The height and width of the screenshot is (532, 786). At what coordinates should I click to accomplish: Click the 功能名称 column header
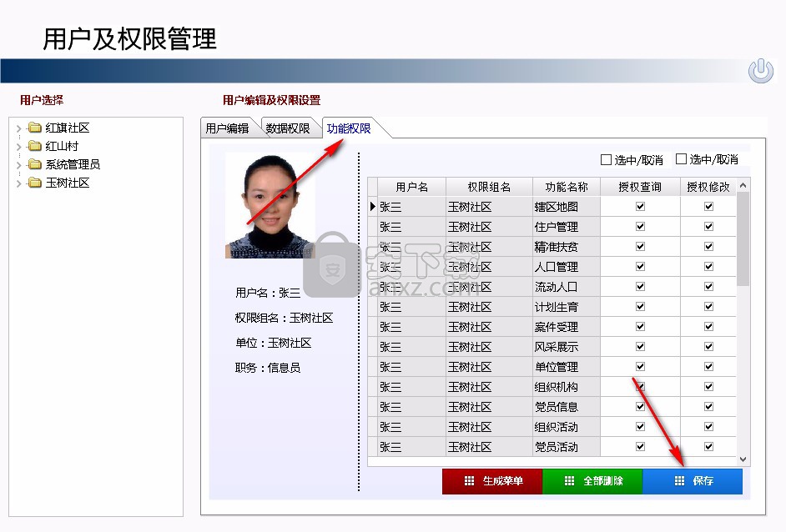[x=566, y=187]
